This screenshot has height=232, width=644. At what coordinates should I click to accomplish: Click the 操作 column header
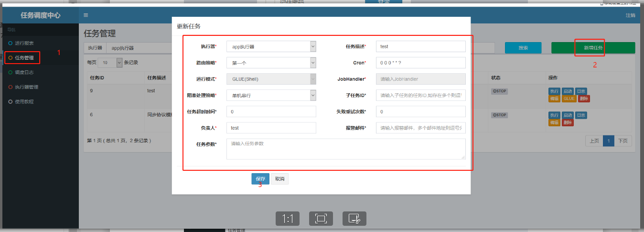point(553,77)
